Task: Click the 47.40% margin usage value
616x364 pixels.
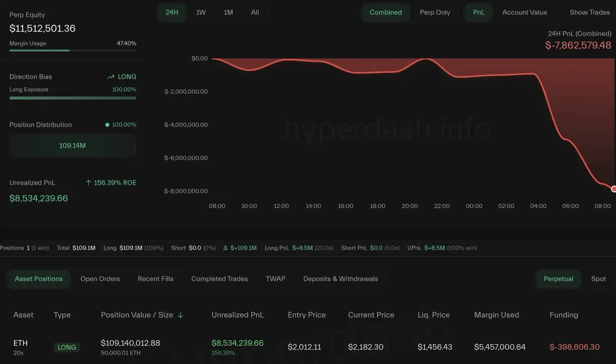Action: [126, 44]
